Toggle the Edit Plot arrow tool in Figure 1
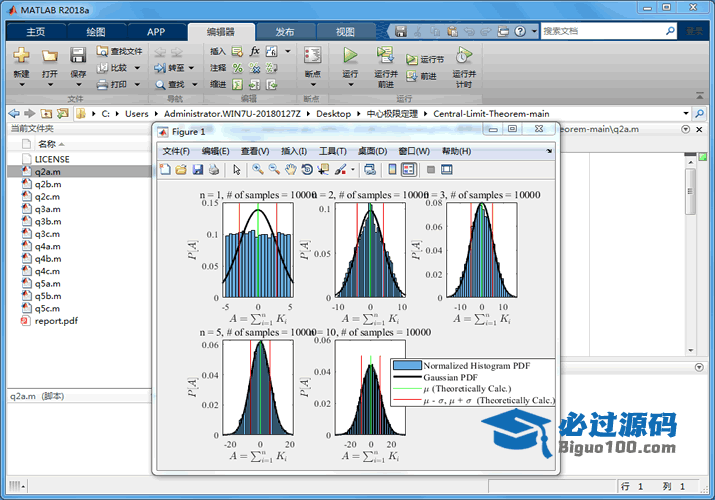 tap(237, 170)
